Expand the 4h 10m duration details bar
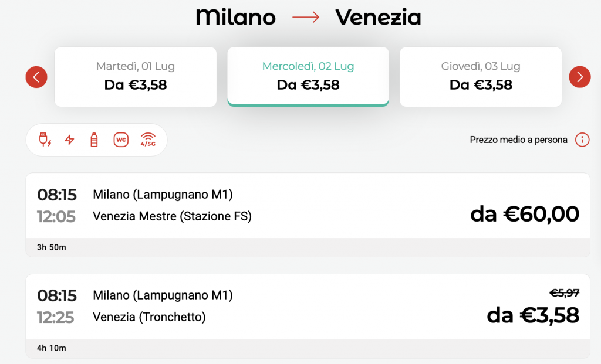The width and height of the screenshot is (601, 364). pos(308,348)
